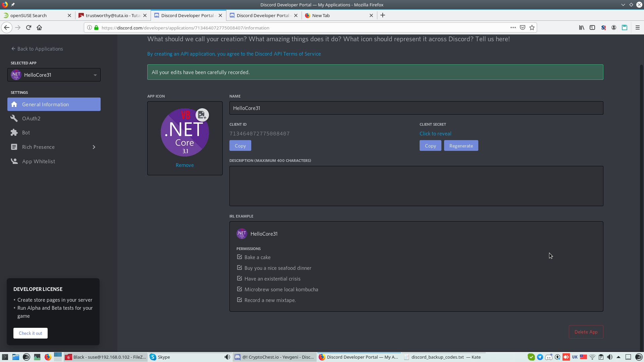Reload the current page
644x362 pixels.
[x=29, y=28]
